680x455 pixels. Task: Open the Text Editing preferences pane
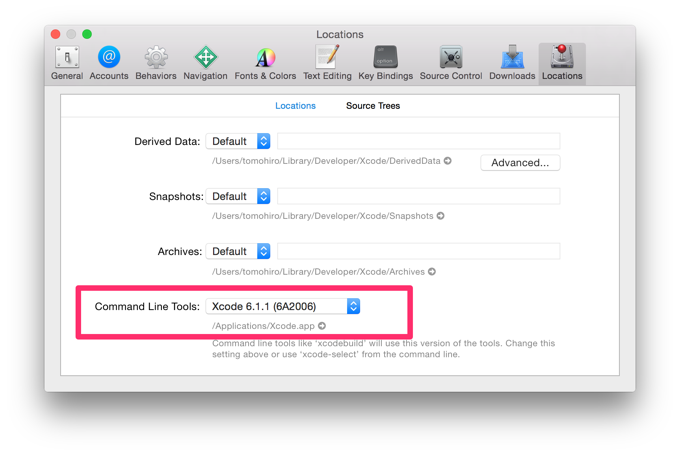327,63
